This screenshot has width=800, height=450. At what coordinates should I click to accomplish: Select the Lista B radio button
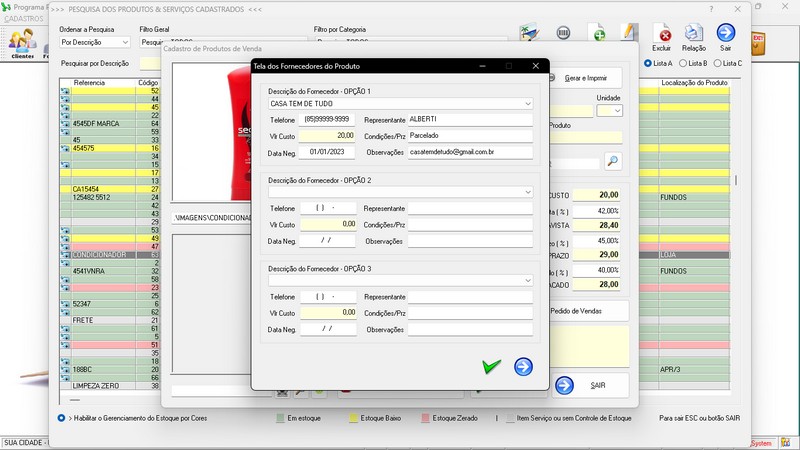(x=683, y=63)
